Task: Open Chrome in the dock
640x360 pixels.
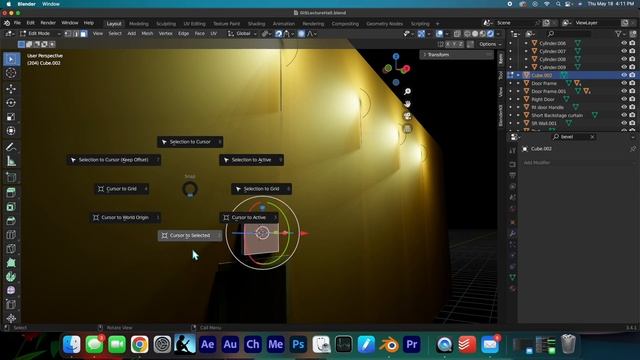Action: [140, 344]
